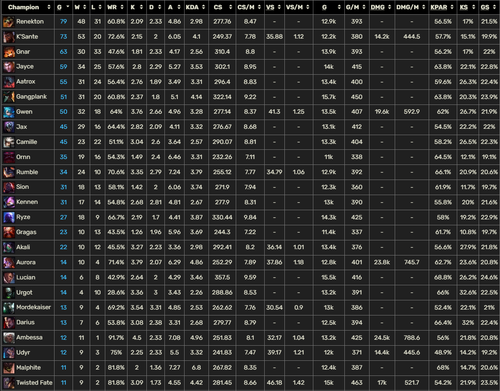Click Aurora's 23.8k DMG value
Viewport: 500px width, 391px height.
382,262
